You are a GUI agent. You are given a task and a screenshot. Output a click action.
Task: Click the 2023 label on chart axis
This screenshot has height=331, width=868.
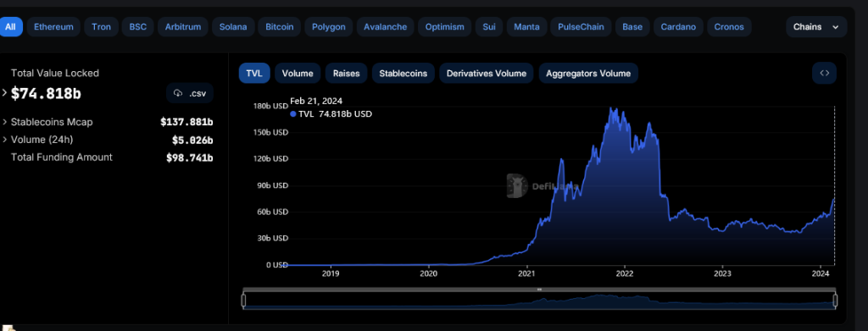click(722, 273)
